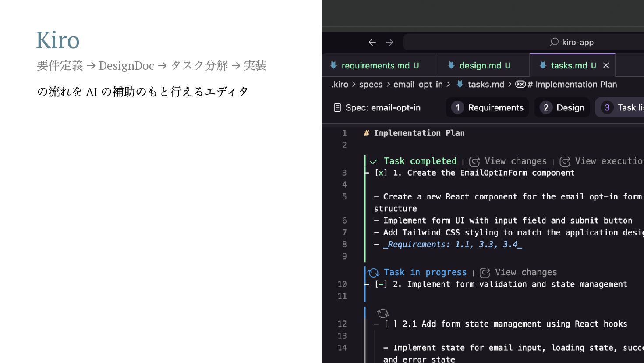Open the Requirements spec step

tap(487, 107)
